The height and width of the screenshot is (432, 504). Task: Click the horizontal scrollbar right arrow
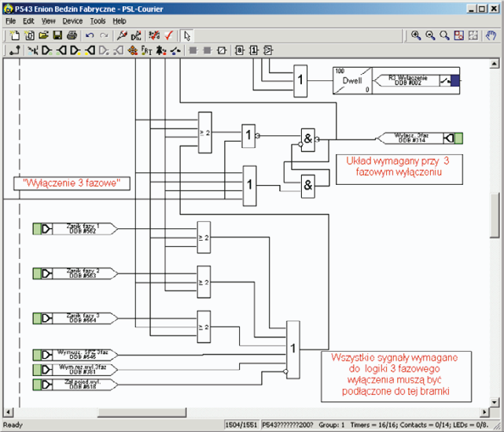click(x=484, y=412)
